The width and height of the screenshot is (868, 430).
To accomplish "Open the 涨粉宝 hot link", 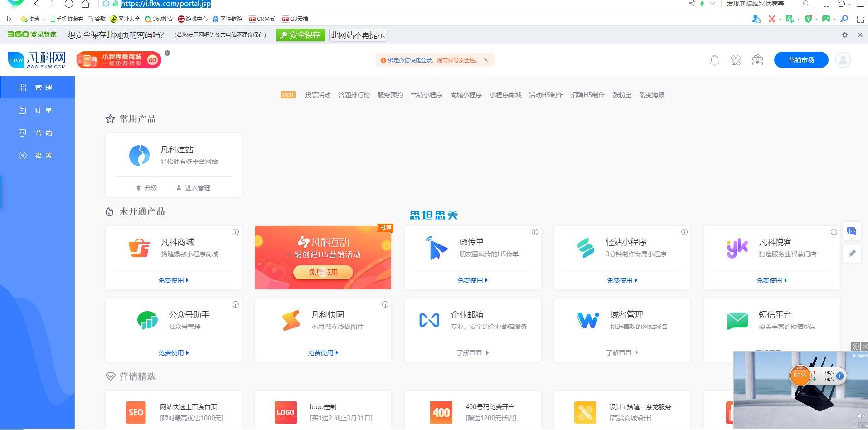I will tap(622, 95).
